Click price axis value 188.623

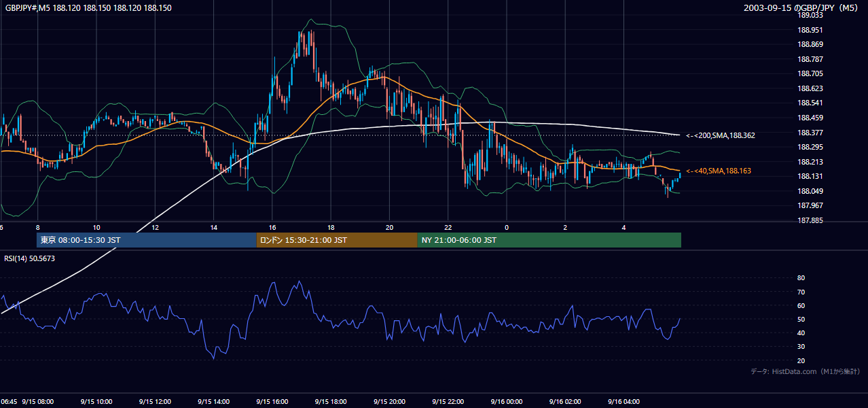810,88
